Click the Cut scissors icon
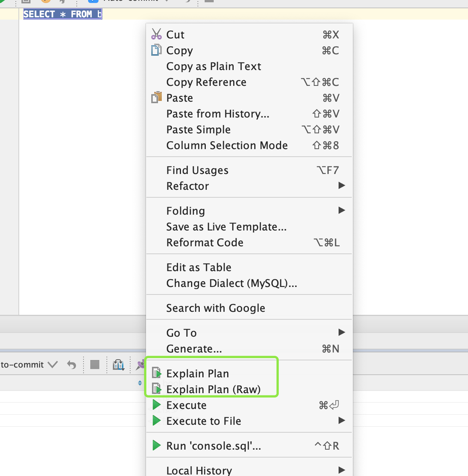 click(156, 34)
